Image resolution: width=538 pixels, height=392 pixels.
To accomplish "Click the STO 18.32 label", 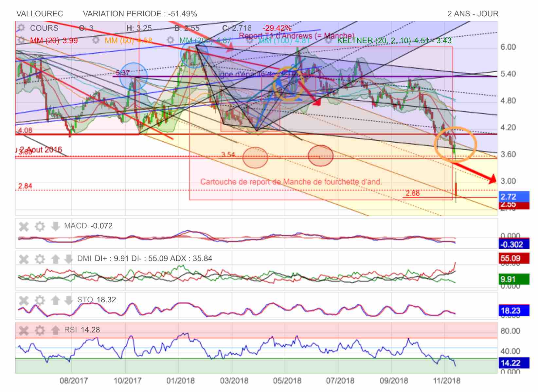I will coord(97,300).
